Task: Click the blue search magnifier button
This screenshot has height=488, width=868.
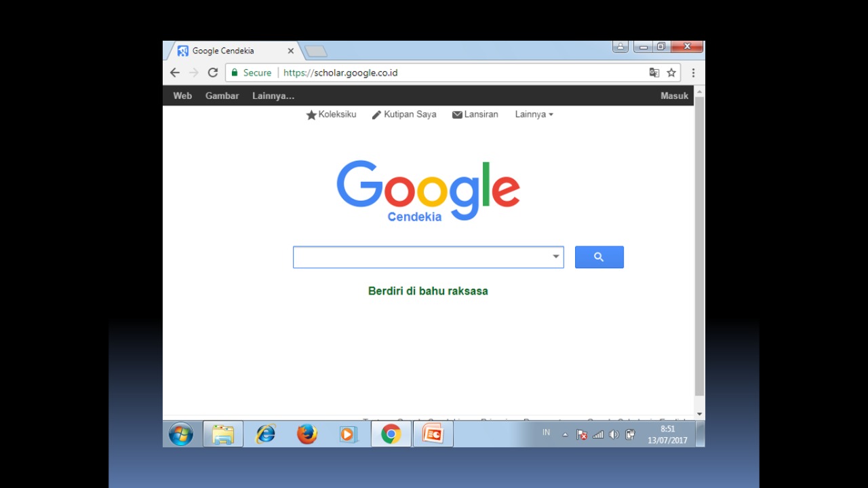Action: point(599,257)
